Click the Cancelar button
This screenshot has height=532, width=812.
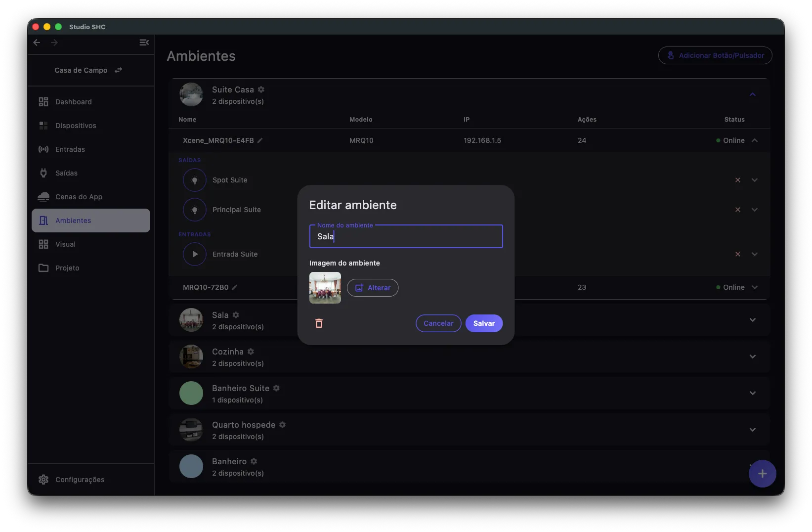coord(438,323)
